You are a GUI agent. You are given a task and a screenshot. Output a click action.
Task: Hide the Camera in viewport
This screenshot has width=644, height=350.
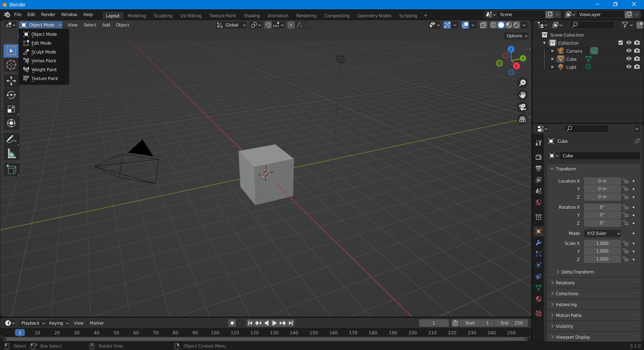coord(629,51)
